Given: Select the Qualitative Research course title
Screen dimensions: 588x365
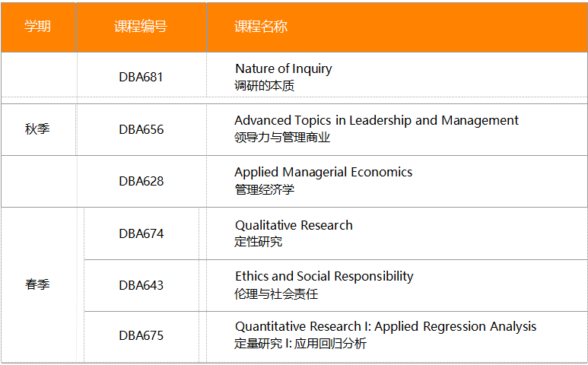Looking at the screenshot, I should (294, 225).
